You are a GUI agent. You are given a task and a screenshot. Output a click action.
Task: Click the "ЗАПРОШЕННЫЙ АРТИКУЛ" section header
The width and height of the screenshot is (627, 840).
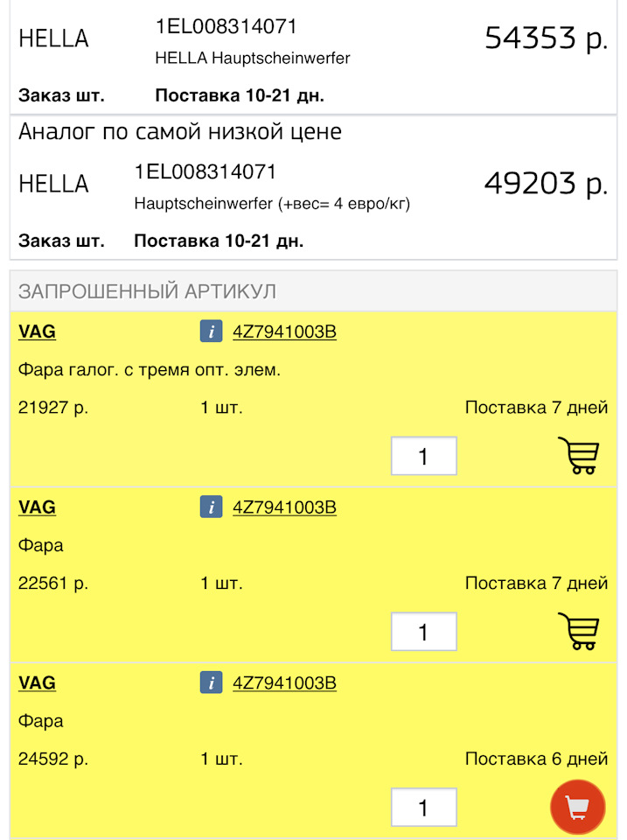click(147, 291)
